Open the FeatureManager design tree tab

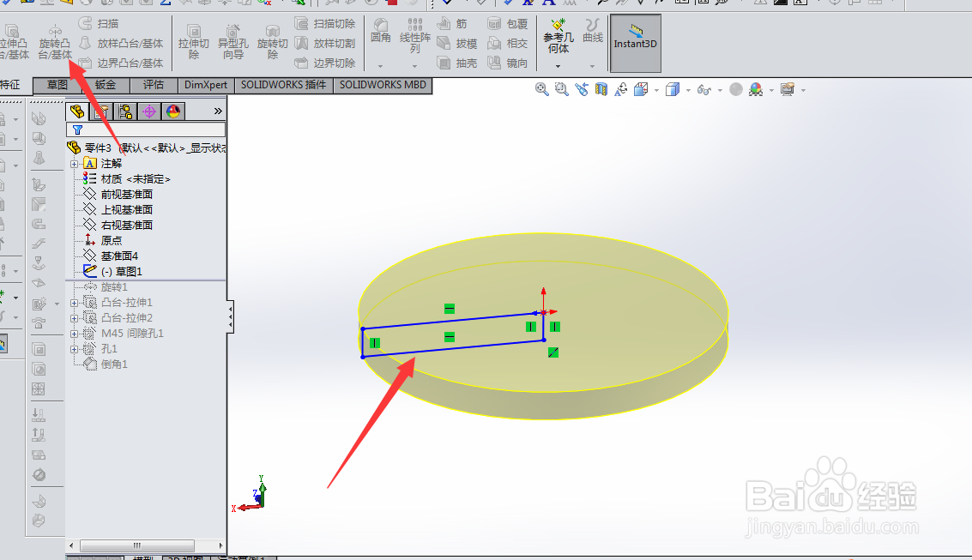coord(77,111)
